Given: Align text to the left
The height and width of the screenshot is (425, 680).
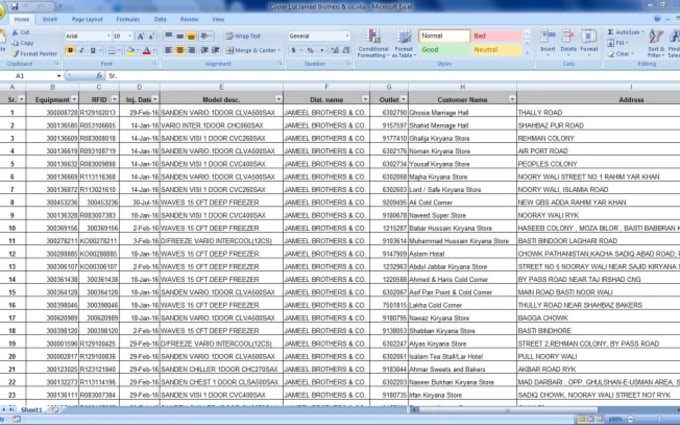Looking at the screenshot, I should pos(169,50).
